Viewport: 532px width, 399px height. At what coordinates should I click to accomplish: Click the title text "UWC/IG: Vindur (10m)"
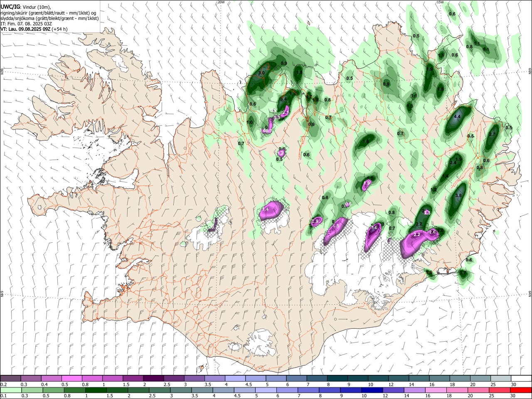pyautogui.click(x=26, y=7)
